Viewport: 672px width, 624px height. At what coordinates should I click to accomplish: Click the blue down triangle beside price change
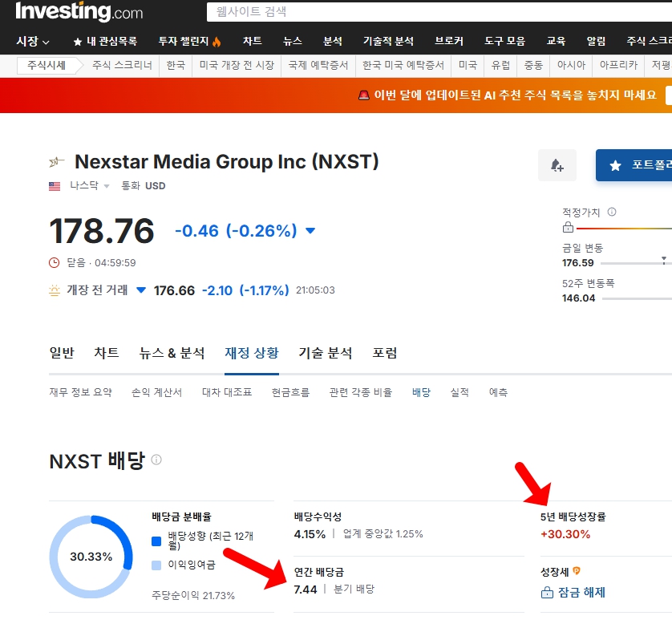pos(310,230)
